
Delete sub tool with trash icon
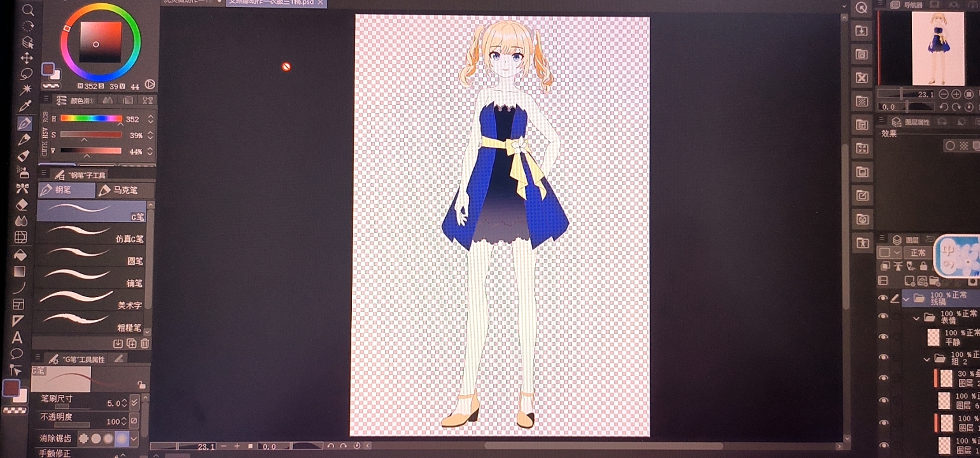145,343
